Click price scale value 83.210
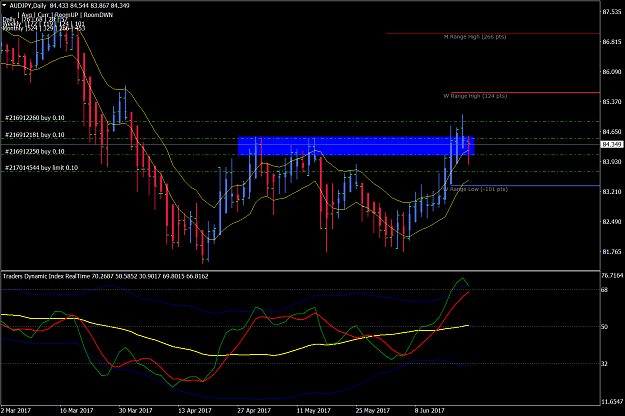 pyautogui.click(x=612, y=192)
